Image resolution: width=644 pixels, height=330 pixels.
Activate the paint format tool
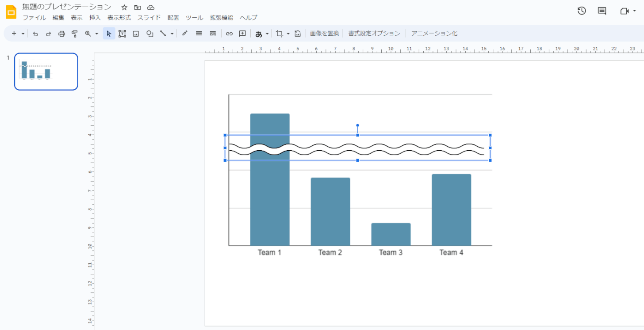click(x=75, y=34)
